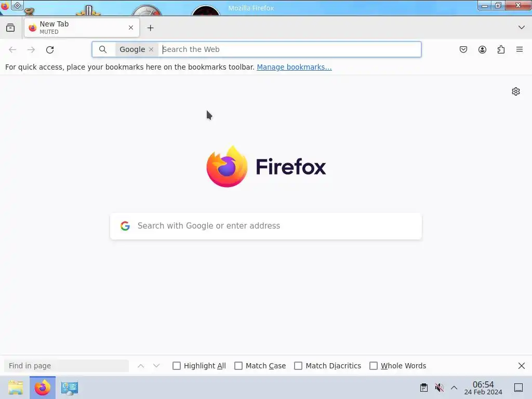Expand the hidden tray icons arrow
Image resolution: width=532 pixels, height=399 pixels.
coord(454,388)
